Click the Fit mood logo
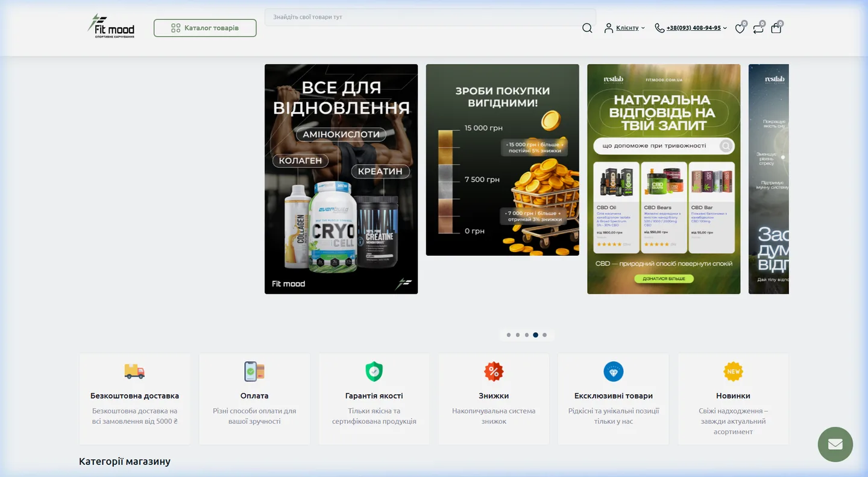Image resolution: width=868 pixels, height=477 pixels. tap(112, 27)
